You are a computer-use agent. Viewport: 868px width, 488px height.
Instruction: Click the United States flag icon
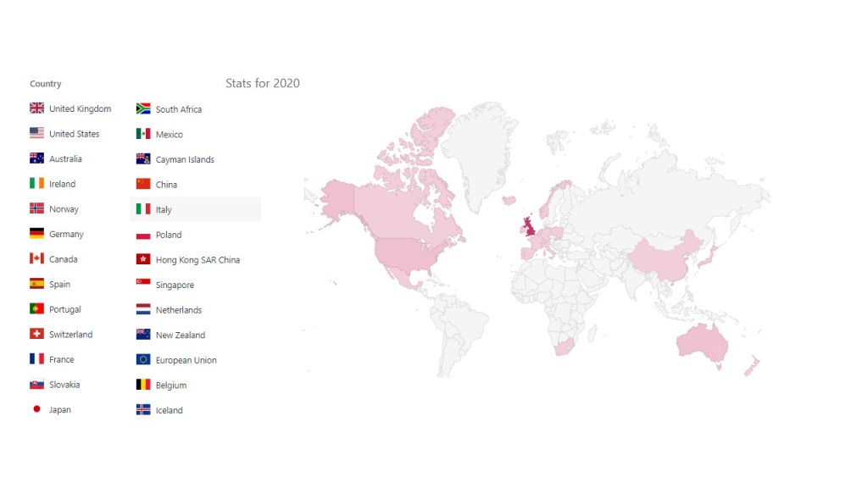click(x=36, y=134)
